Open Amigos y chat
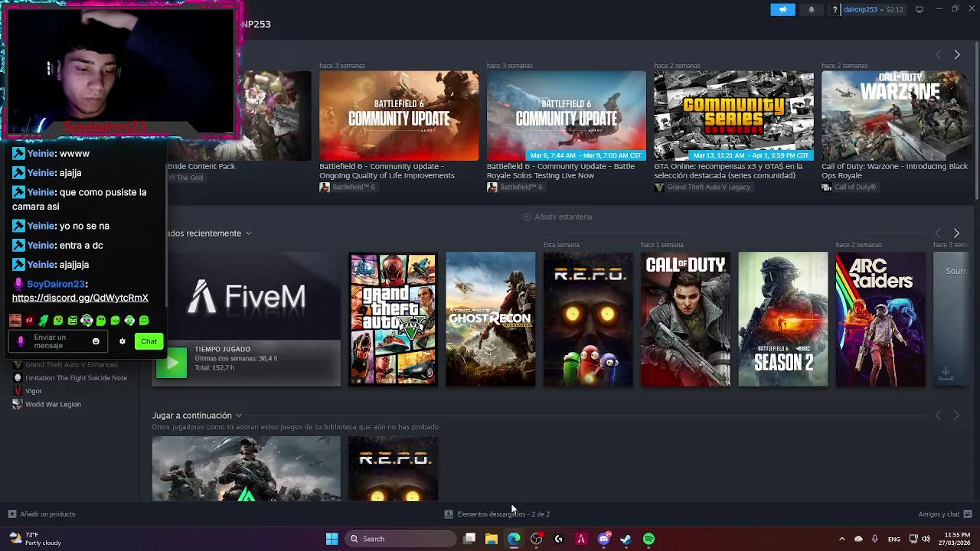980x551 pixels. pyautogui.click(x=945, y=514)
